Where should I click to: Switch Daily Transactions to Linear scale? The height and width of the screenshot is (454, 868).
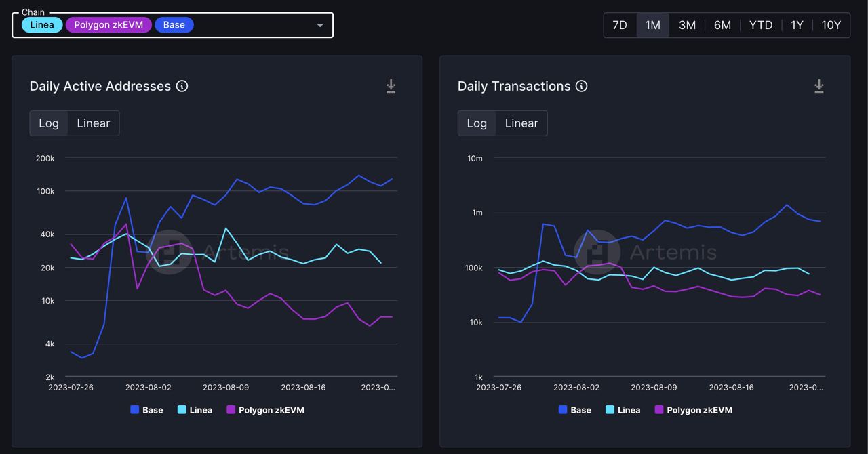pyautogui.click(x=521, y=123)
